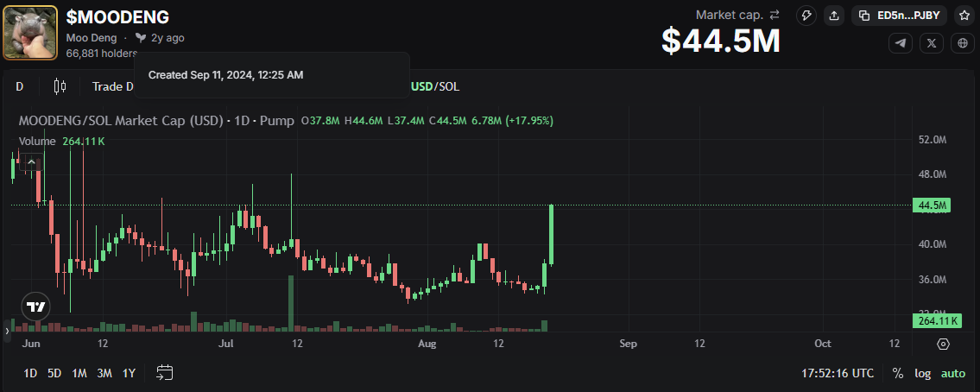Click the 44.5M price axis label
This screenshot has width=980, height=392.
932,205
